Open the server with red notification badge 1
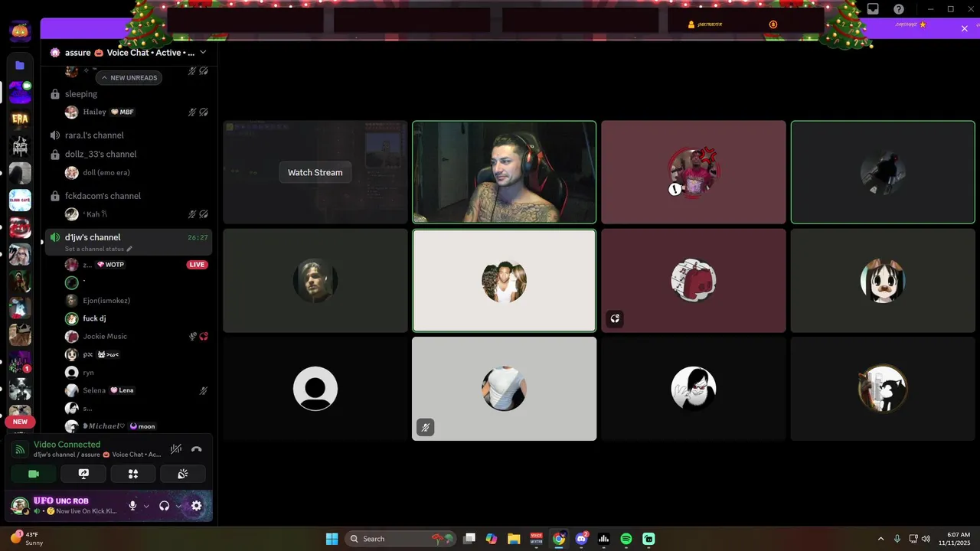980x551 pixels. [20, 362]
